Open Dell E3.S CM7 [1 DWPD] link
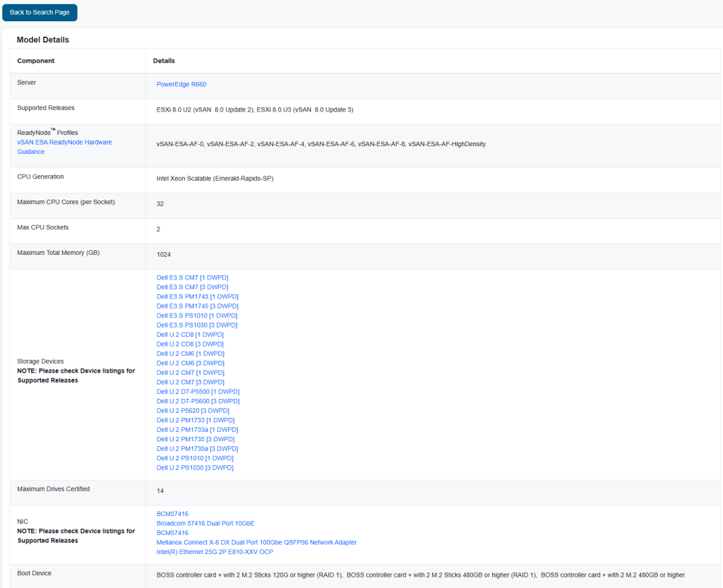The image size is (723, 588). pyautogui.click(x=192, y=278)
